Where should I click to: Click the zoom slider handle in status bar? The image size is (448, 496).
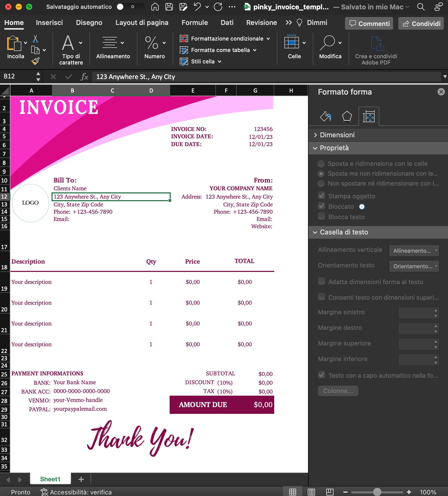[377, 492]
